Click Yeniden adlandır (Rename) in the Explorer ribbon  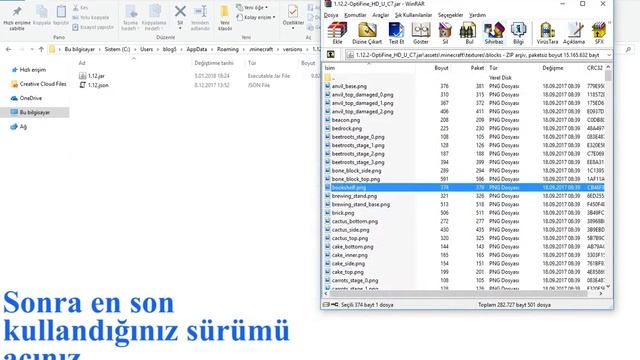200,18
